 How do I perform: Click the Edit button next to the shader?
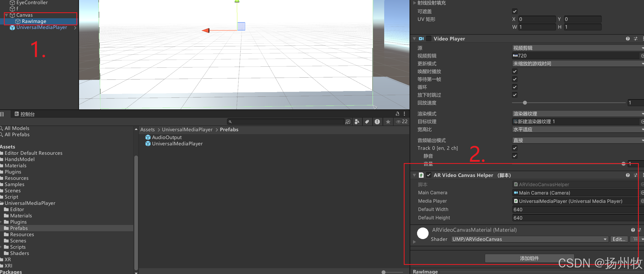coord(619,239)
